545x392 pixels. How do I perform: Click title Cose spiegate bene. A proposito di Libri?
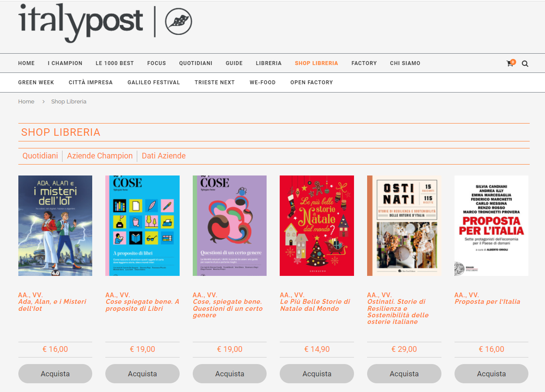pyautogui.click(x=142, y=305)
